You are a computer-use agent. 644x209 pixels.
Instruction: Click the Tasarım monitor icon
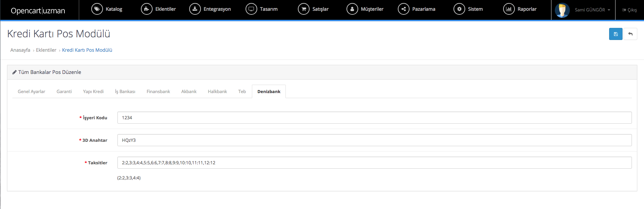251,9
